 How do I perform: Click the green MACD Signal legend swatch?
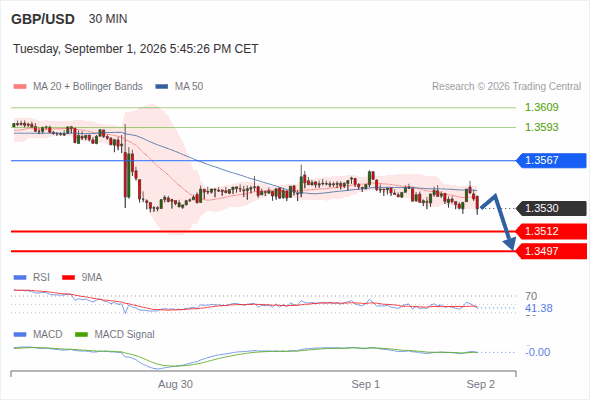tap(81, 334)
